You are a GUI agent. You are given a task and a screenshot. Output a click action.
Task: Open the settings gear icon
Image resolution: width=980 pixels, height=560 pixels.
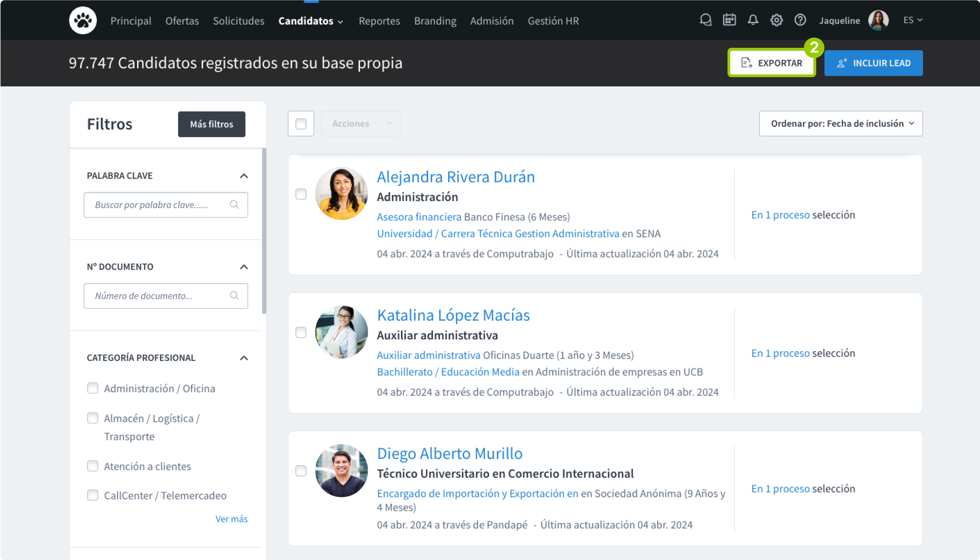coord(776,20)
